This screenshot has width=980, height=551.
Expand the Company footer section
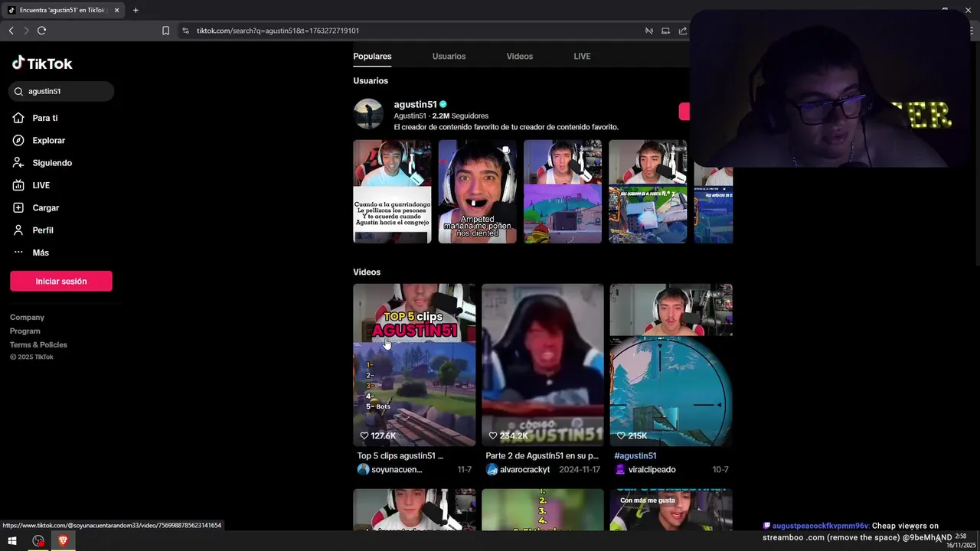tap(27, 317)
